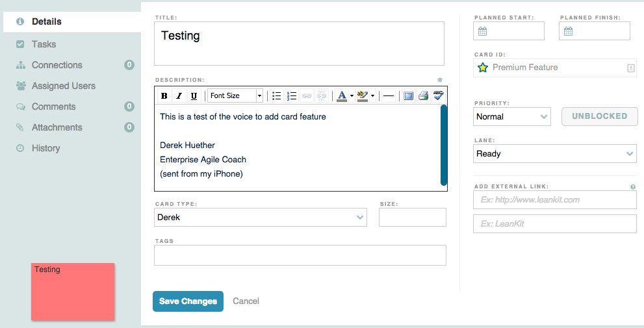This screenshot has height=328, width=644.
Task: Expand the Priority dropdown showing Normal
Action: (511, 116)
